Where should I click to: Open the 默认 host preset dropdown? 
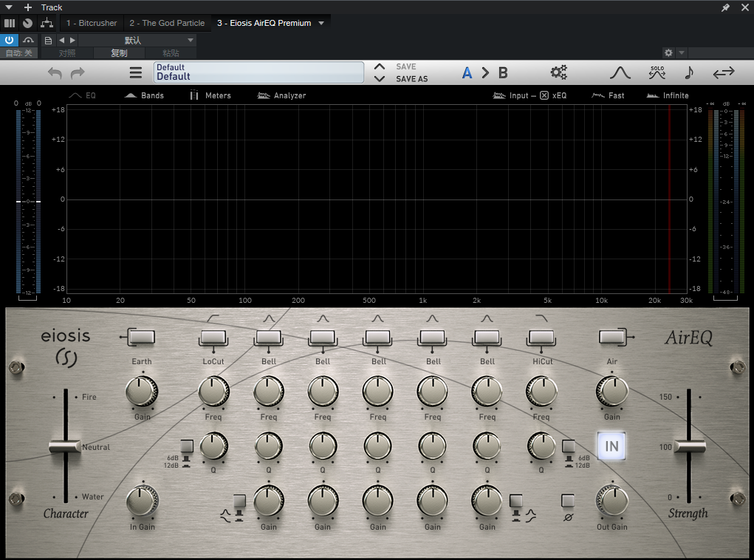[x=137, y=41]
